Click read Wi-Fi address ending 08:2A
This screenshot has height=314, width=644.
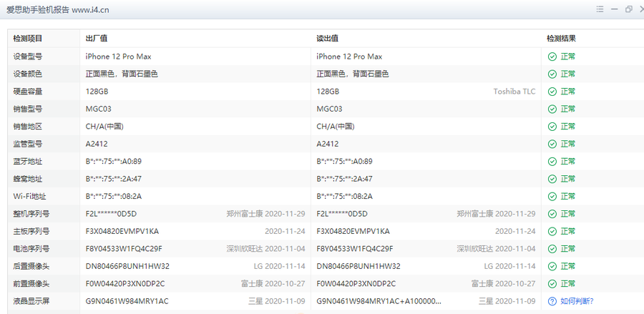(344, 196)
